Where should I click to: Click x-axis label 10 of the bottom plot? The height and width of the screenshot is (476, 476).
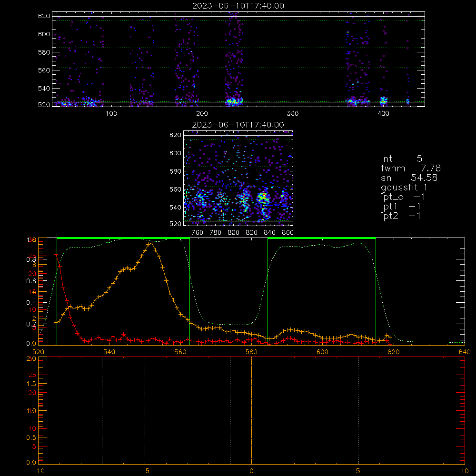coord(465,471)
